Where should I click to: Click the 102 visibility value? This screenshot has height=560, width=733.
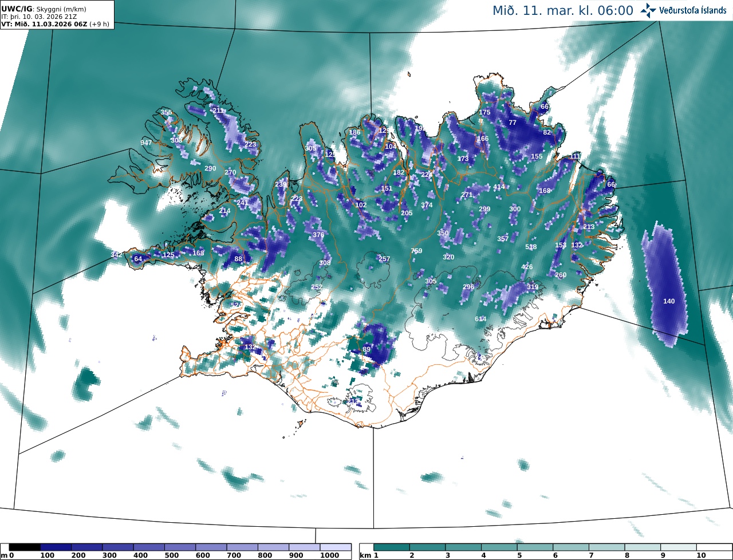[x=361, y=205]
